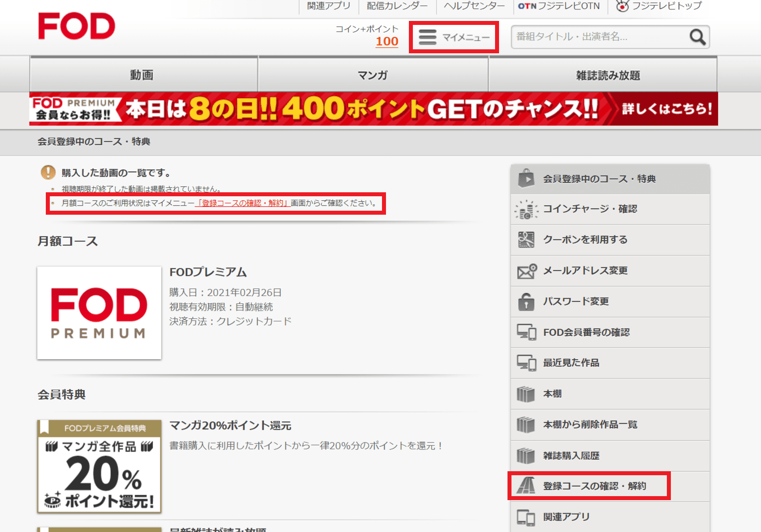Open 配信カレンダー in the top bar
The width and height of the screenshot is (761, 532).
(x=397, y=6)
